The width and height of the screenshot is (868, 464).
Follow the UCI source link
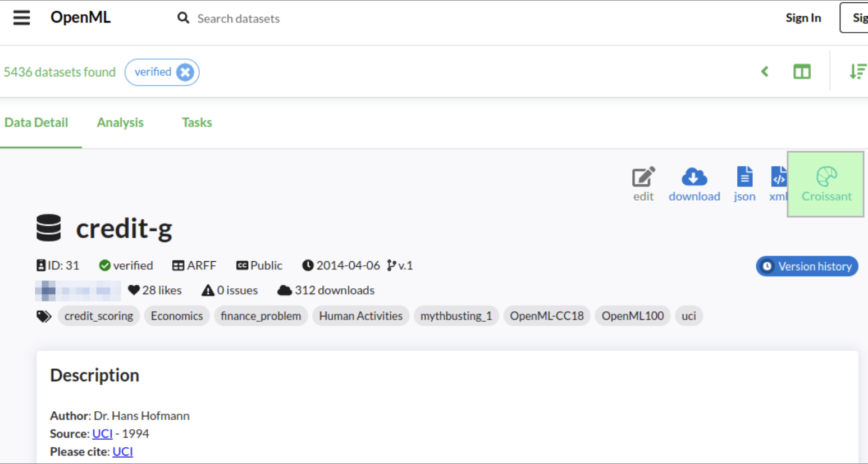coord(102,434)
